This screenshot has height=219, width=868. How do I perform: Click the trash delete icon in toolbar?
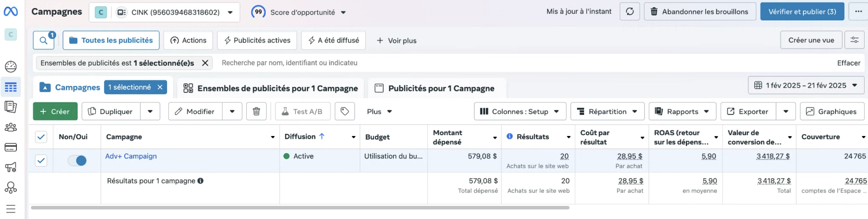[256, 112]
